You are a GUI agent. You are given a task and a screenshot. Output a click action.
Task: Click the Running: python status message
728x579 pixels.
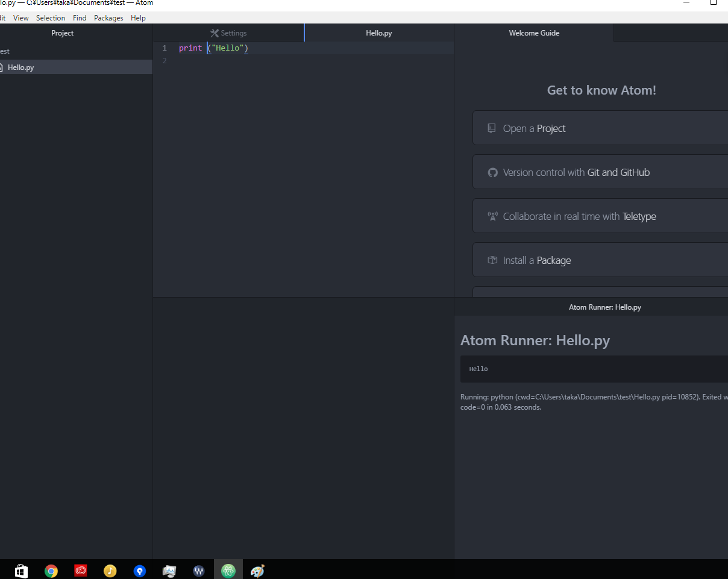(x=594, y=402)
